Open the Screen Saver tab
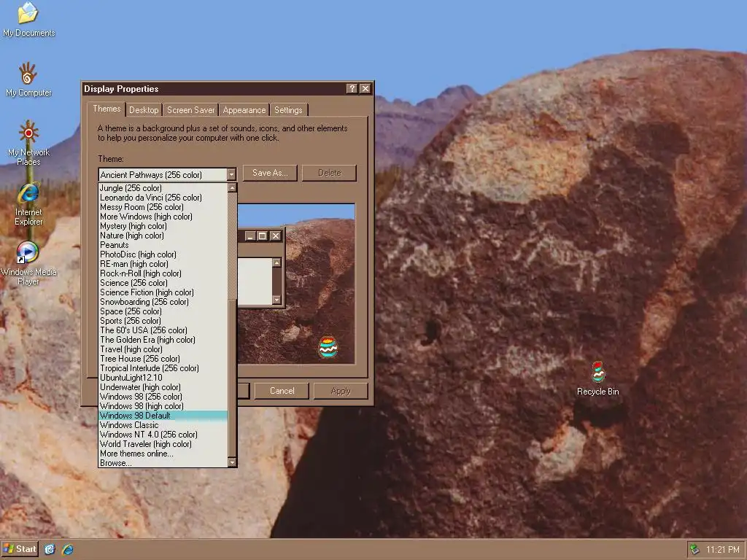 tap(190, 110)
